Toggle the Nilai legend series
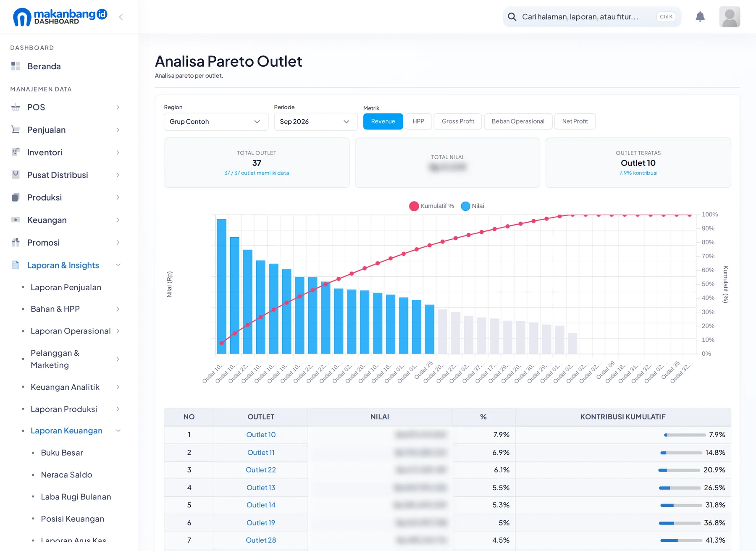Viewport: 756px width, 551px height. click(x=472, y=206)
